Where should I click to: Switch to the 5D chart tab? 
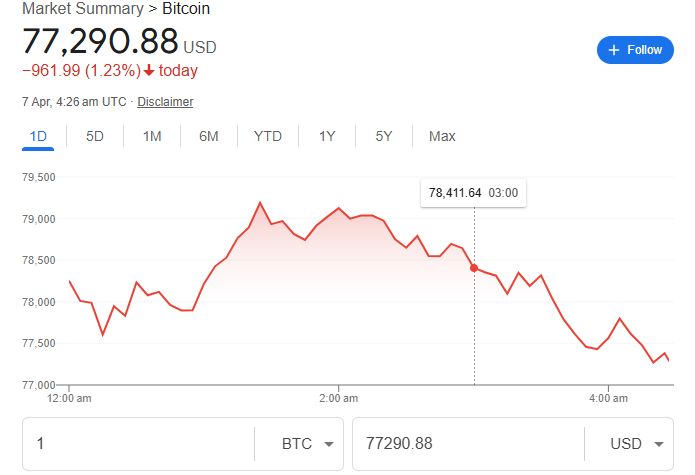[95, 136]
